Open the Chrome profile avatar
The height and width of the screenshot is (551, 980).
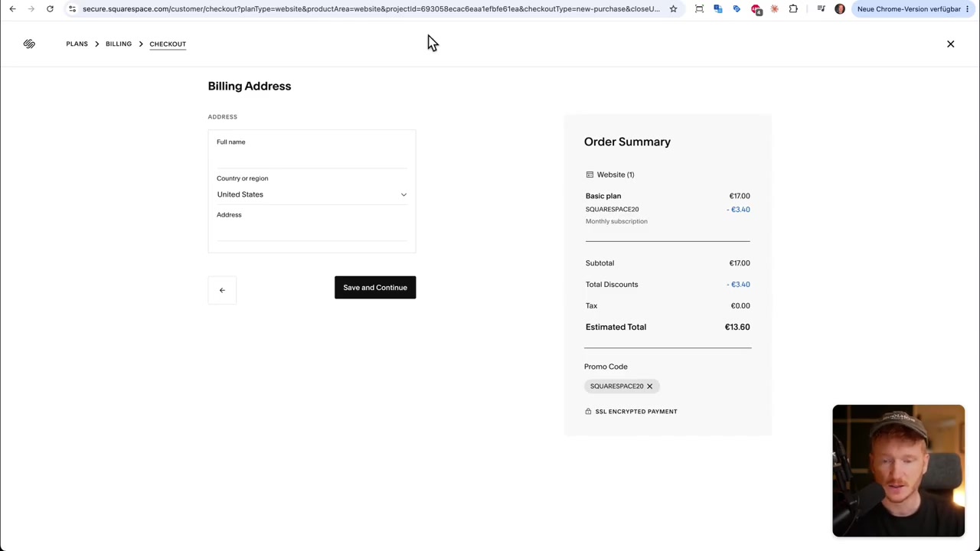pyautogui.click(x=840, y=8)
